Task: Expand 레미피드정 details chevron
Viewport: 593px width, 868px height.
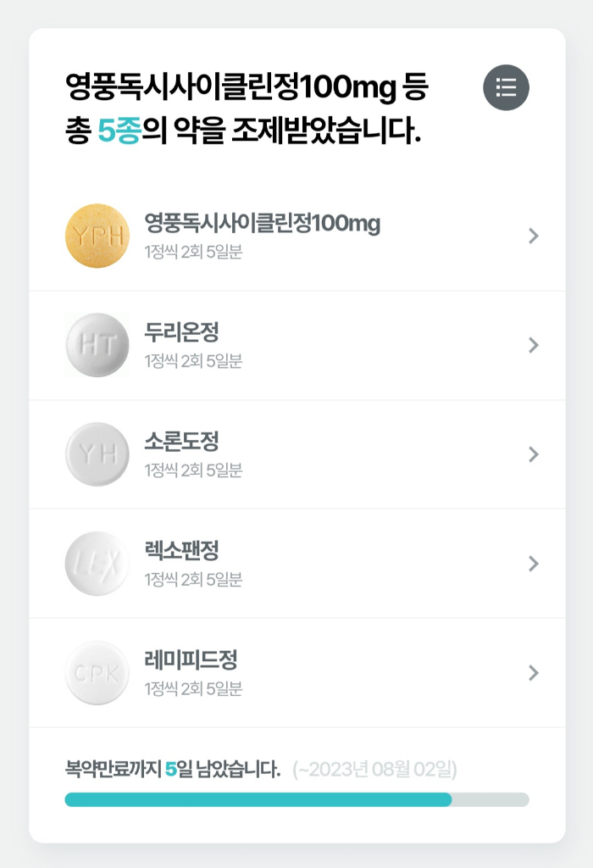Action: pos(533,673)
